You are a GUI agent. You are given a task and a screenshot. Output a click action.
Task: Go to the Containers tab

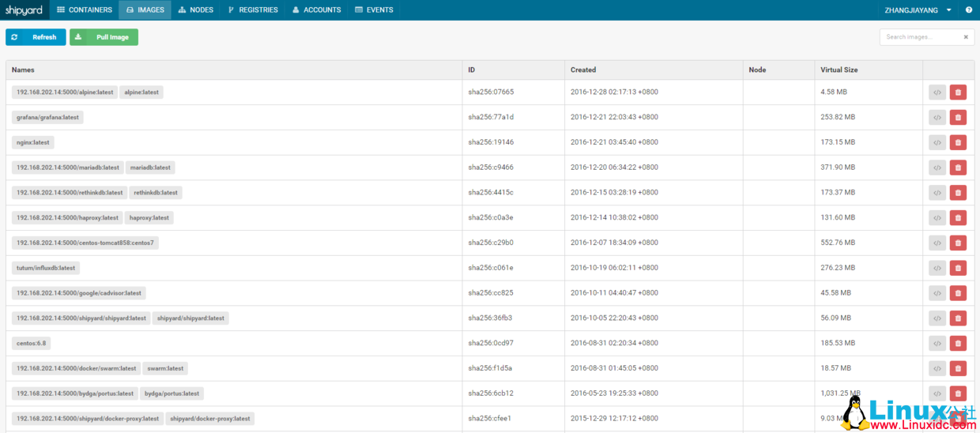click(85, 10)
